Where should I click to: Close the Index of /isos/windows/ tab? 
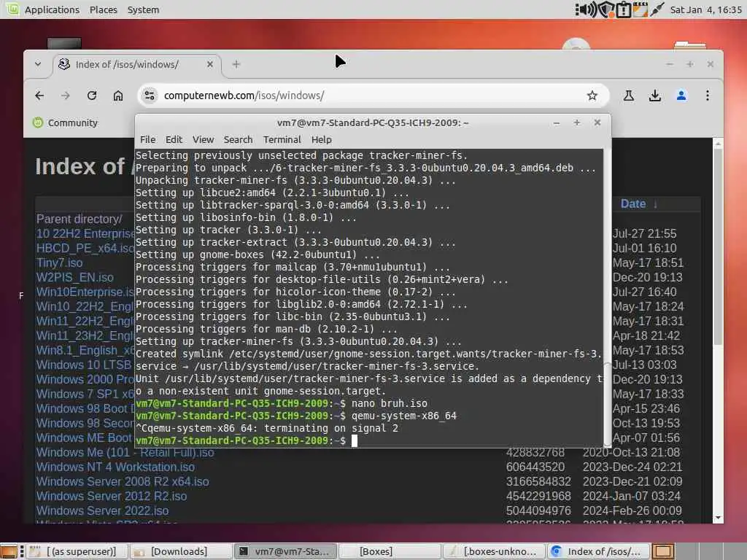coord(209,64)
